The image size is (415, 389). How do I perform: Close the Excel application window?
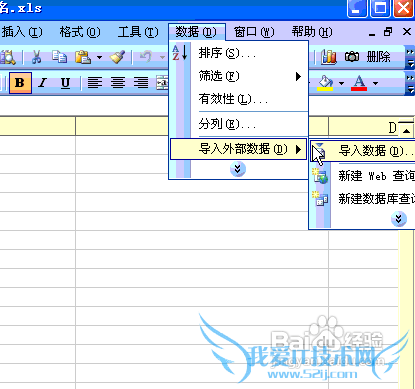403,7
